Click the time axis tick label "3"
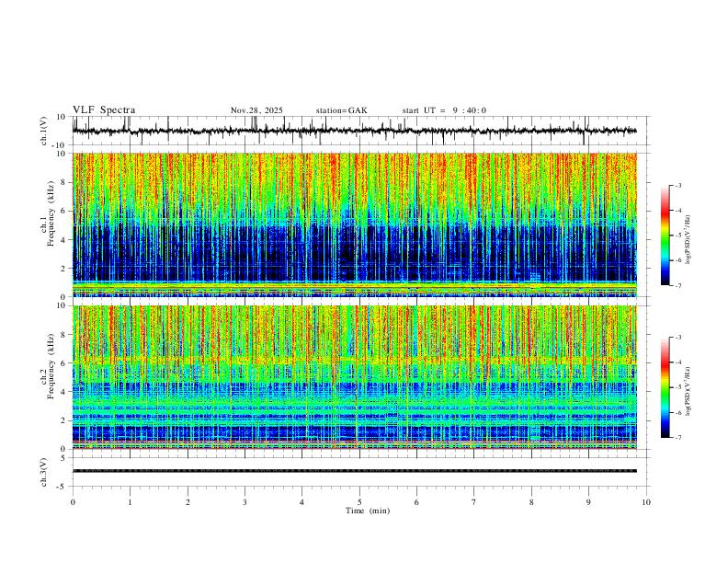728x563 pixels. (x=245, y=502)
